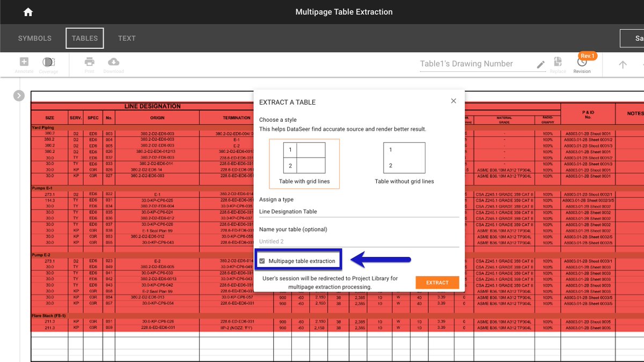This screenshot has width=644, height=362.
Task: Click the pencil edit icon near Drawing Number
Action: click(x=541, y=63)
